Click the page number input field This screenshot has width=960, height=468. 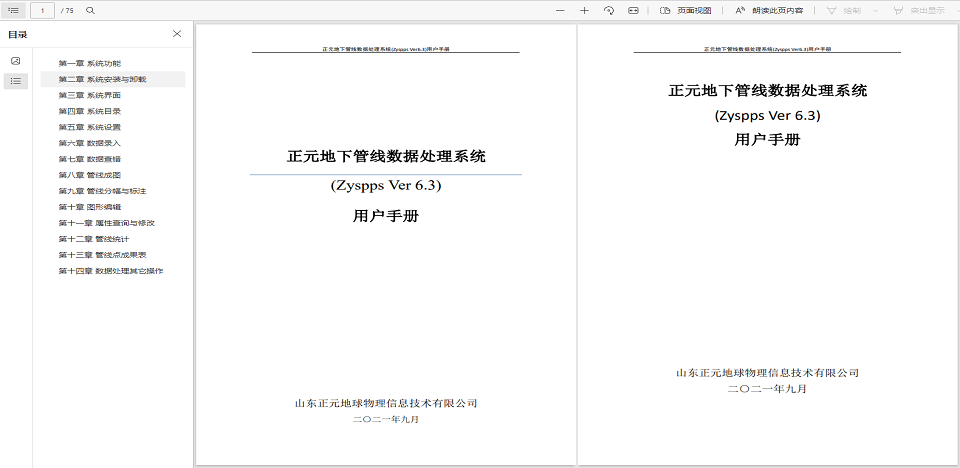(43, 10)
